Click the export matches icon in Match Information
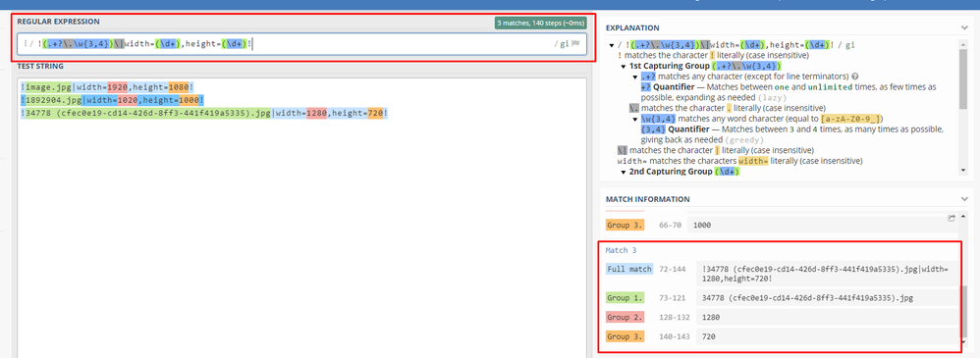 (x=952, y=218)
